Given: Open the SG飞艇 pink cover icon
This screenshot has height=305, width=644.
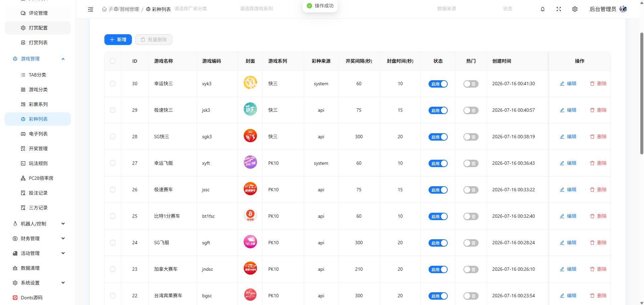Looking at the screenshot, I should click(250, 242).
